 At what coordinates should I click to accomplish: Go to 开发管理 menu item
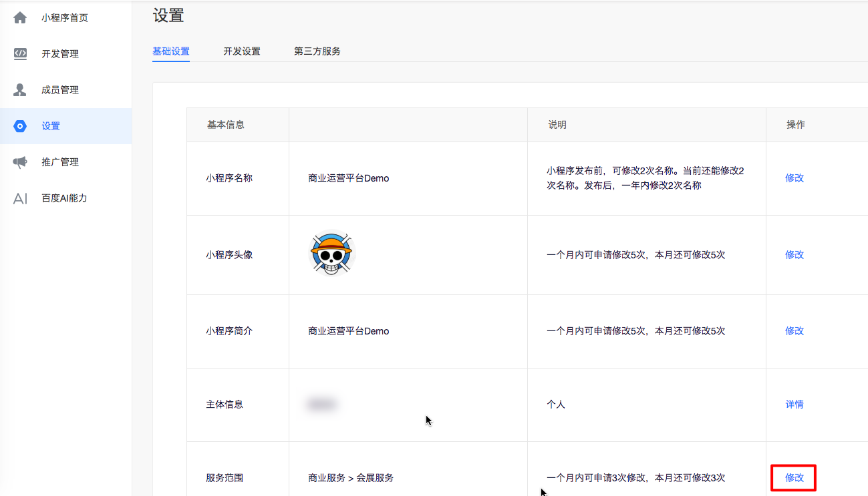coord(60,54)
